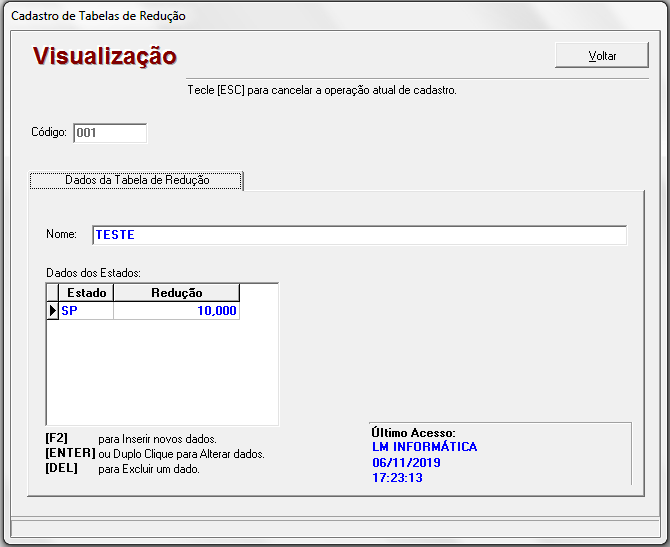Click the last access time 17:23:13
The height and width of the screenshot is (547, 670).
point(397,478)
